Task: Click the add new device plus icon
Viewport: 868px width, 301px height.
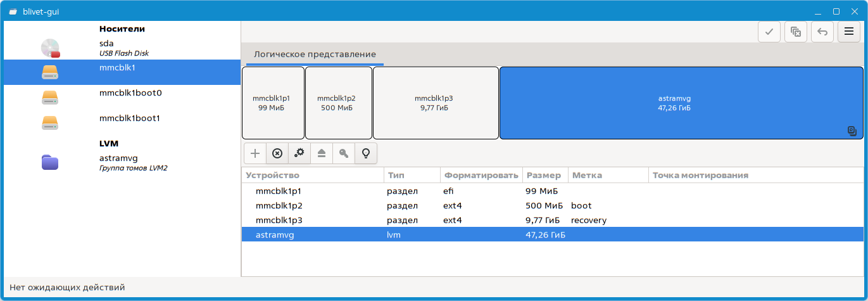Action: 255,153
